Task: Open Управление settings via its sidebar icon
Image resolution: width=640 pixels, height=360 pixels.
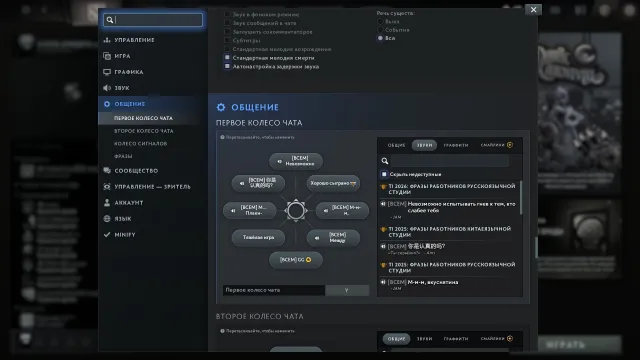Action: click(107, 40)
